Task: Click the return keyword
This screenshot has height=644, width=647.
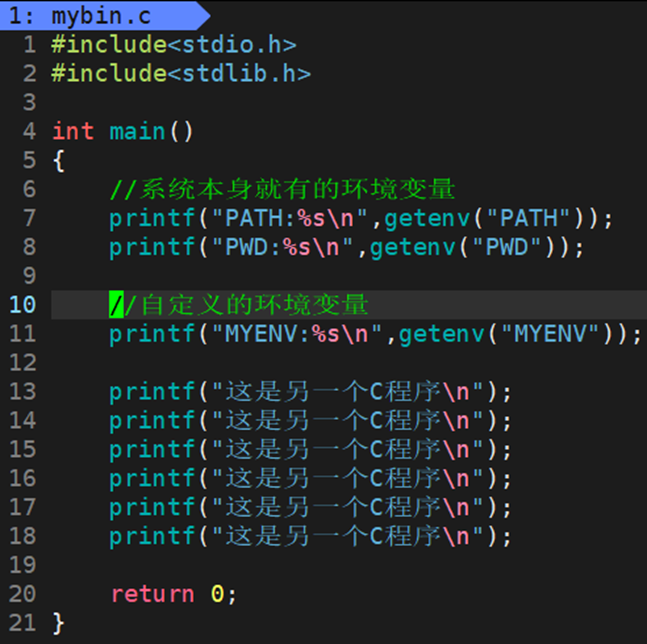Action: [152, 594]
